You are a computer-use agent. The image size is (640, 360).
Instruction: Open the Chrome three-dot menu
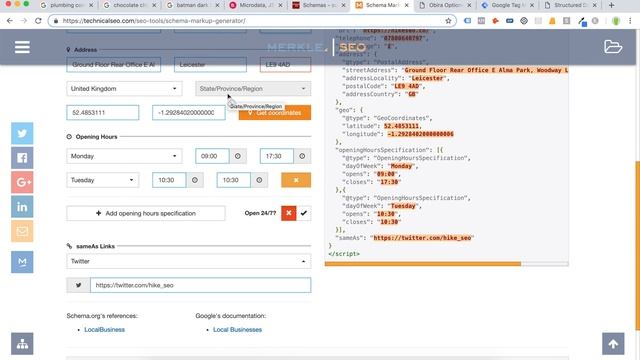pos(630,21)
